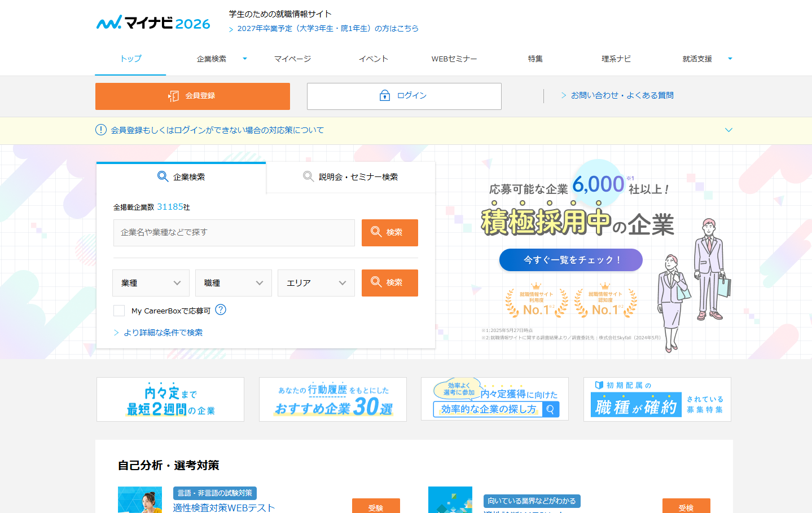812x513 pixels.
Task: Click the magnifier icon in the 効率的な企業の探し方 banner
Action: pyautogui.click(x=550, y=409)
